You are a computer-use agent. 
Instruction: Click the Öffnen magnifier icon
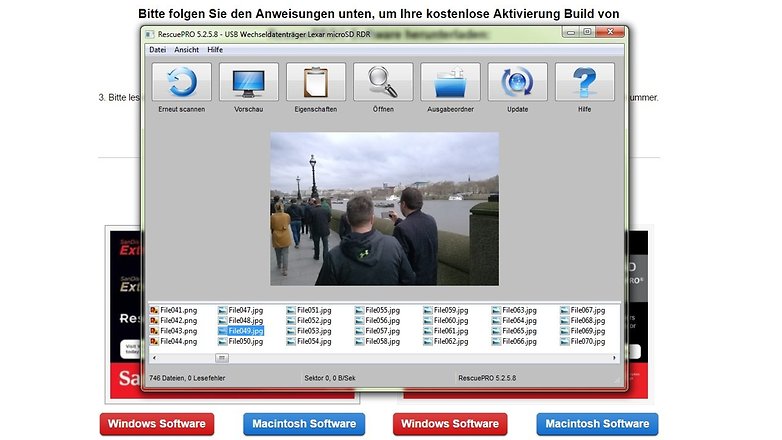pos(383,82)
